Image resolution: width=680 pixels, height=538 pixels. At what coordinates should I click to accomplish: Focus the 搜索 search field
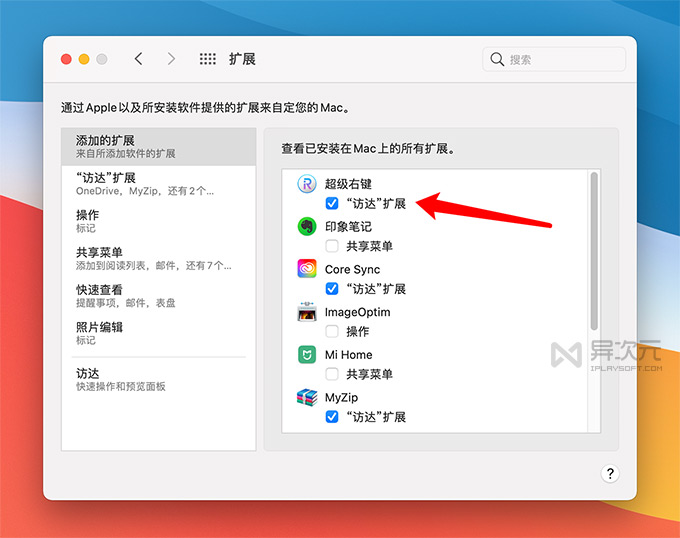tap(554, 59)
